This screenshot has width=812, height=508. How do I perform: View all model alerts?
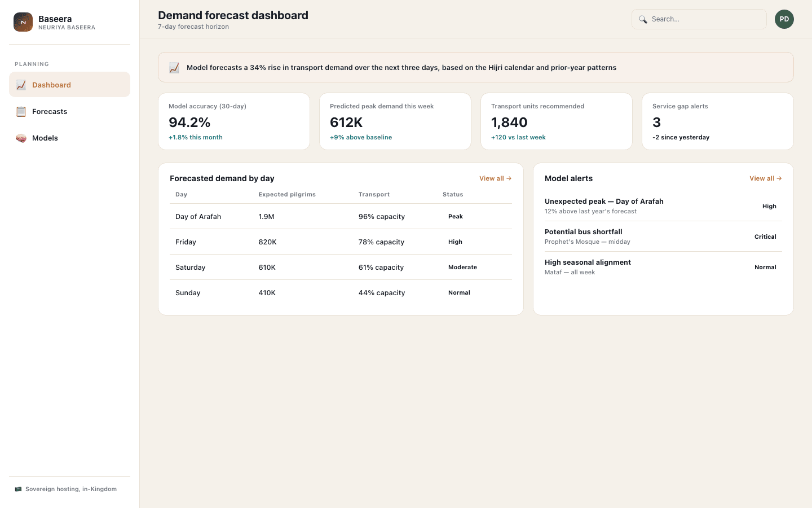(x=766, y=178)
